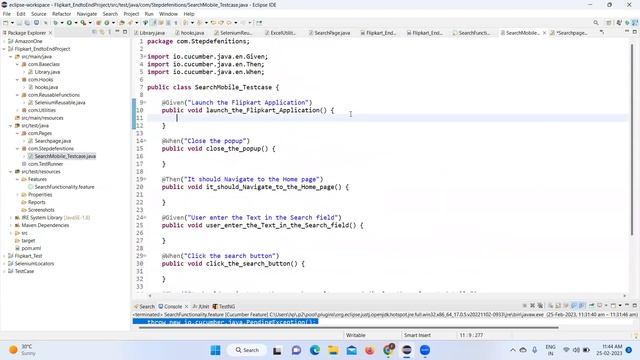Switch to the *Searchpage... editor tab
Screen dimensions: 640x360
[x=569, y=33]
